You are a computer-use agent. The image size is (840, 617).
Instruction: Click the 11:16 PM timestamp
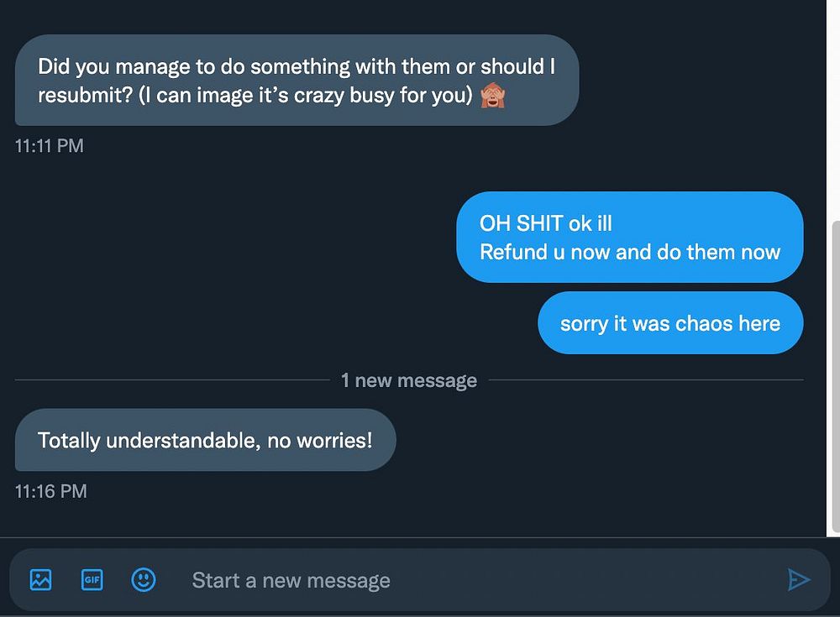pyautogui.click(x=51, y=491)
